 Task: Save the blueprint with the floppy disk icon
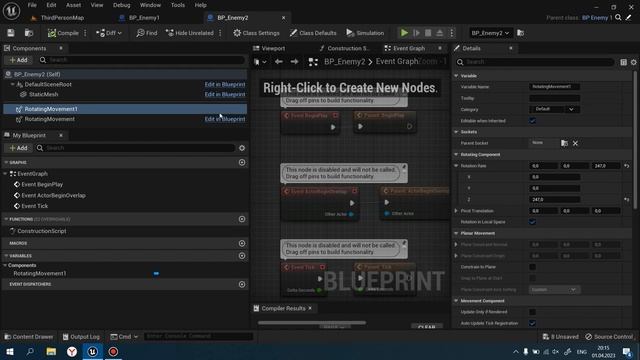11,33
